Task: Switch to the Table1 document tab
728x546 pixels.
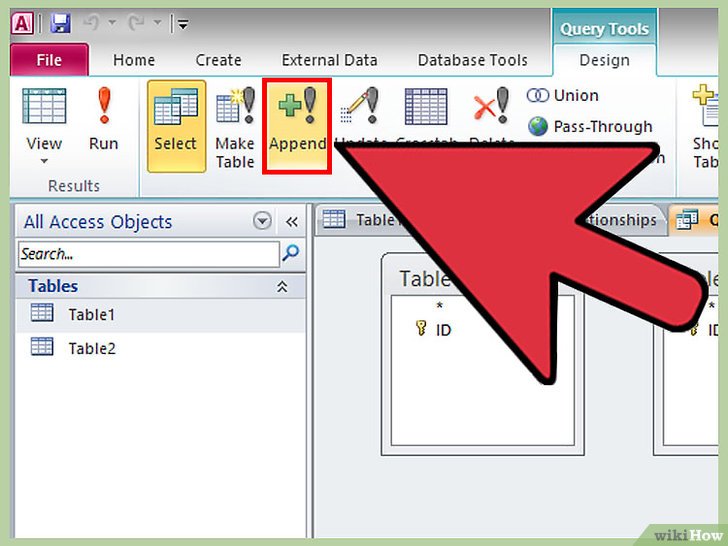Action: 360,220
